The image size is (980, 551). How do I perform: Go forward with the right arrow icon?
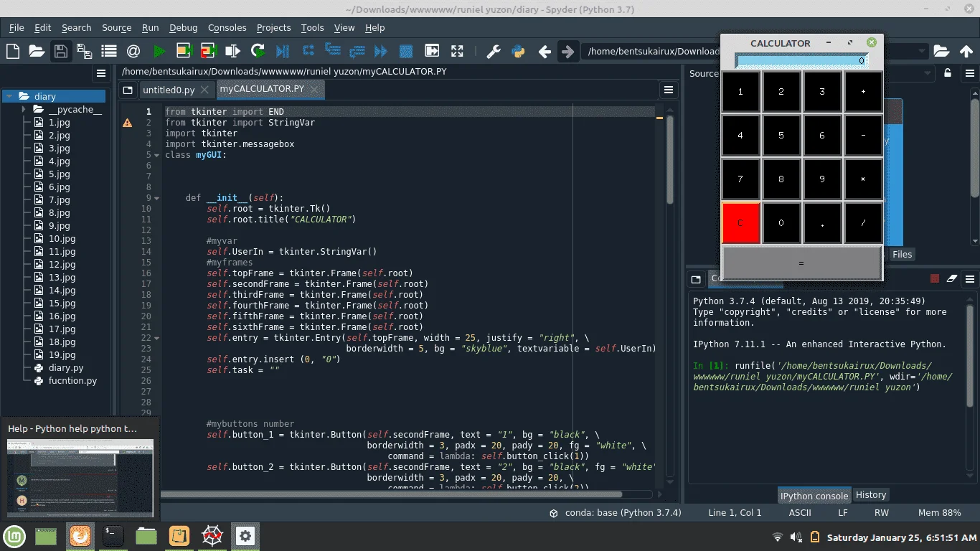567,52
